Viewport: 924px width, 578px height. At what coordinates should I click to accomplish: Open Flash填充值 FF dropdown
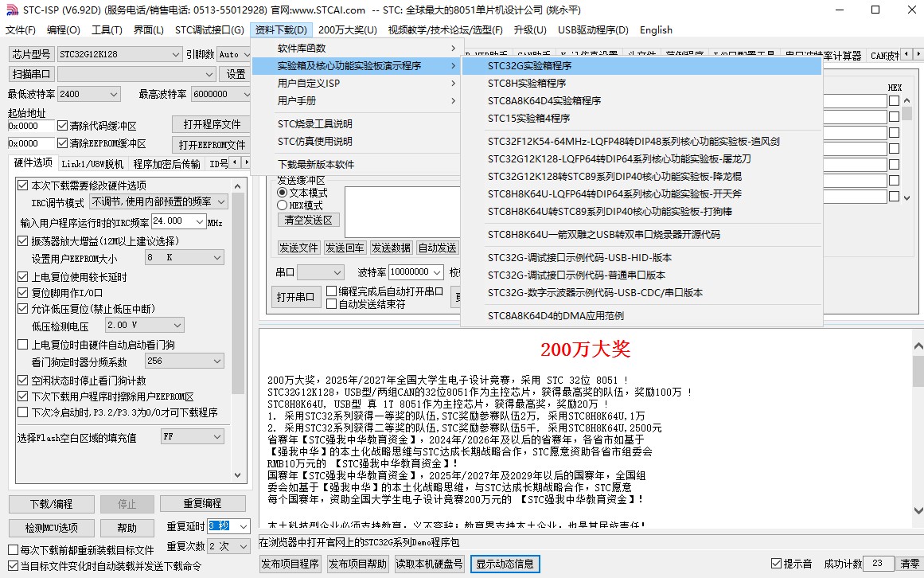[193, 436]
